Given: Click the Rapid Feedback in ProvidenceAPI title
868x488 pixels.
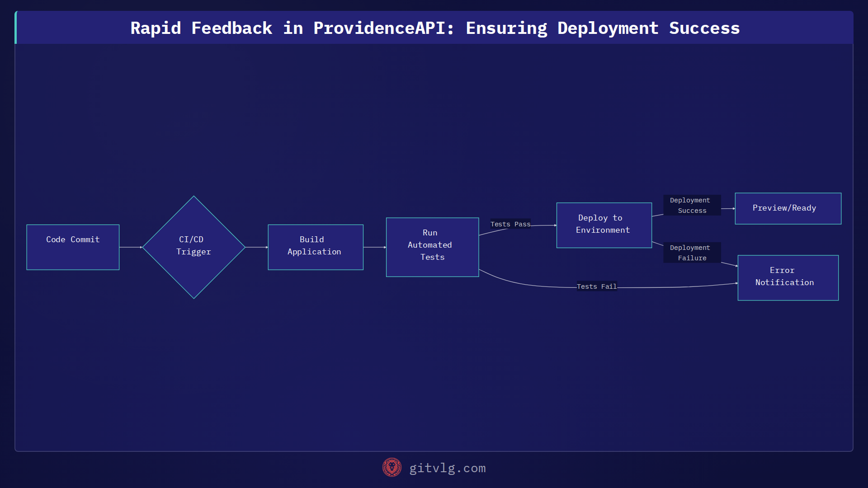Looking at the screenshot, I should (x=435, y=28).
